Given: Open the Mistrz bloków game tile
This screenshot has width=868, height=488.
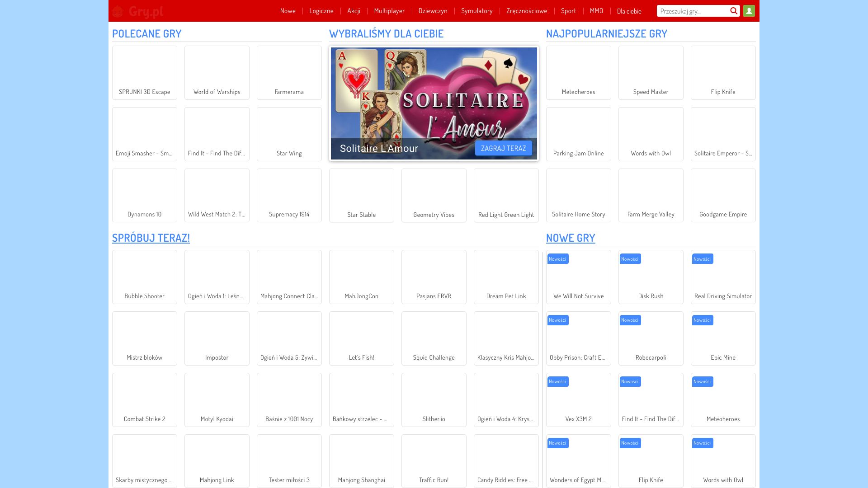Looking at the screenshot, I should point(145,338).
